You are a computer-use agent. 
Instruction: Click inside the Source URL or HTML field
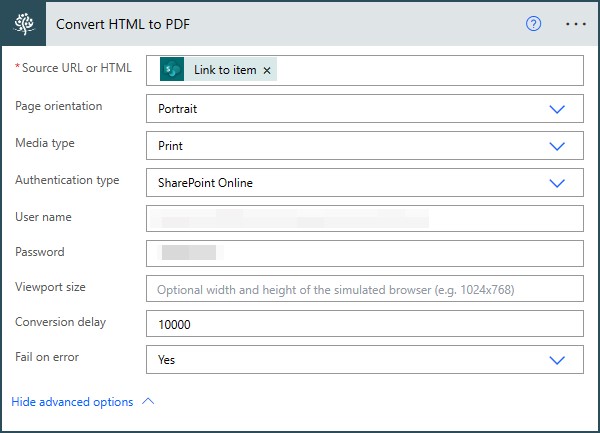(x=420, y=70)
